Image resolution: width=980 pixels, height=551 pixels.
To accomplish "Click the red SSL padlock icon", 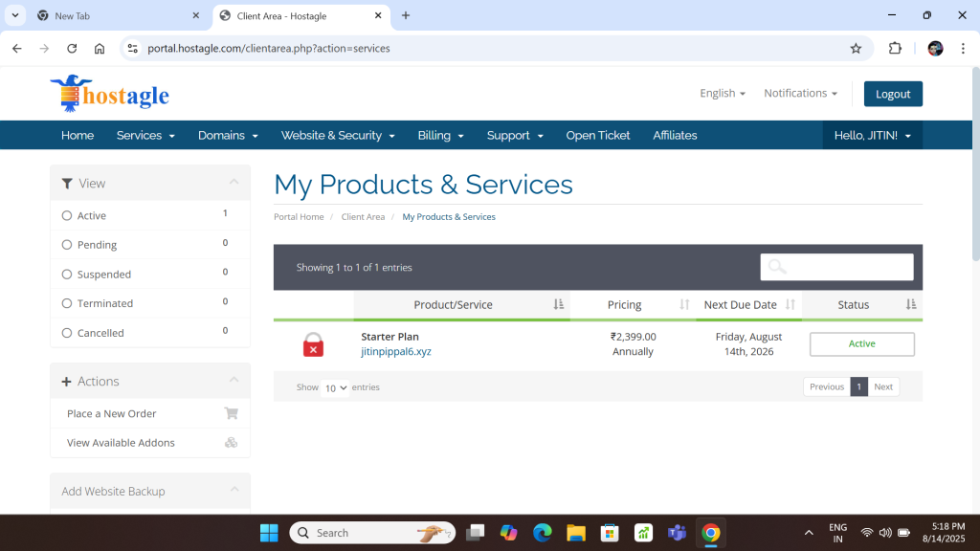I will (313, 344).
